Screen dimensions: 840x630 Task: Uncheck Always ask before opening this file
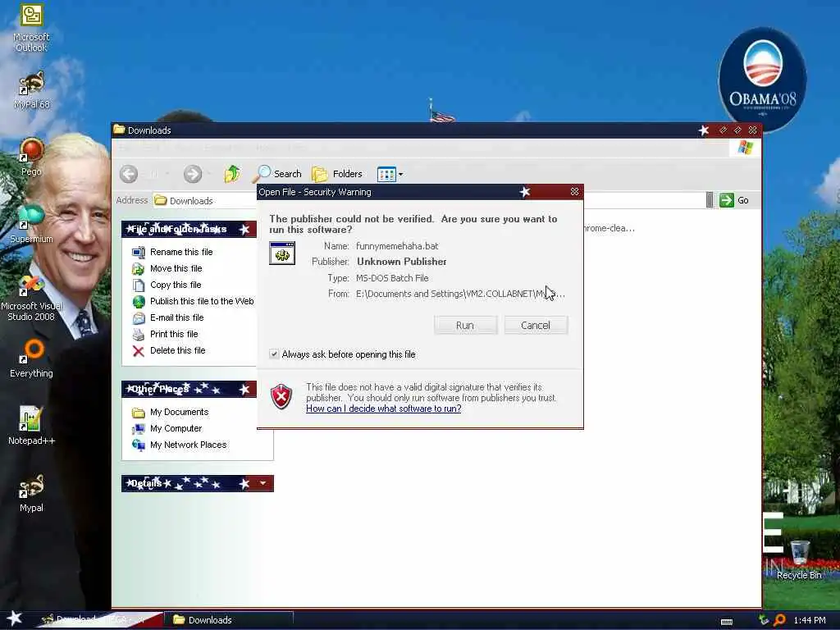point(274,354)
